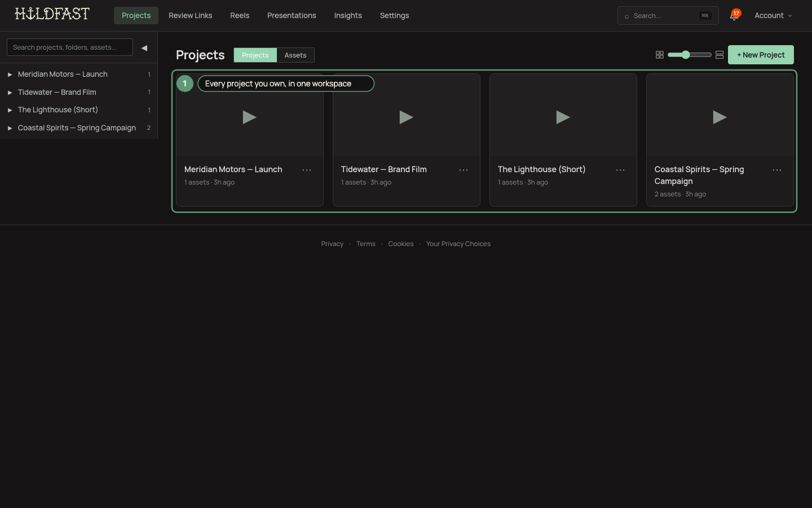Open the three-dot menu on Meridian Motors card

coord(307,170)
